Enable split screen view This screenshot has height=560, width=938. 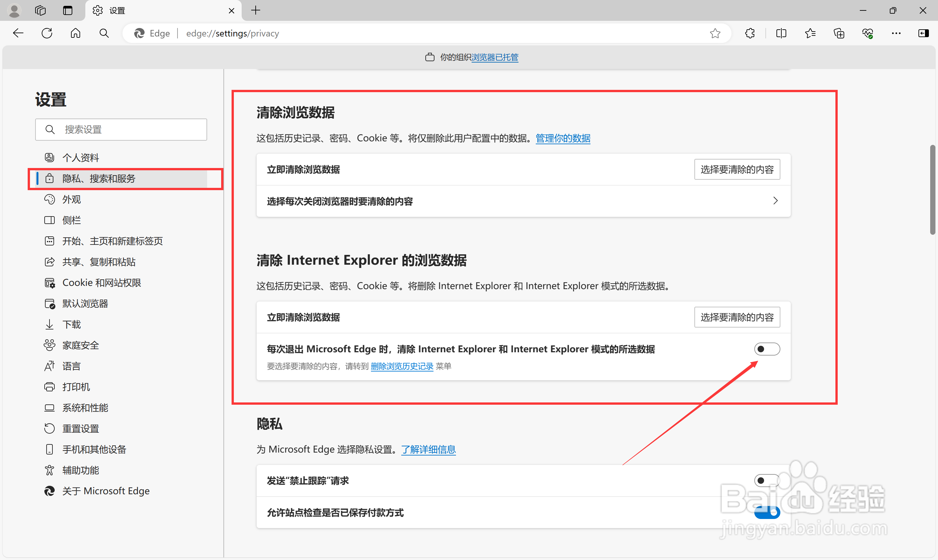coord(781,33)
